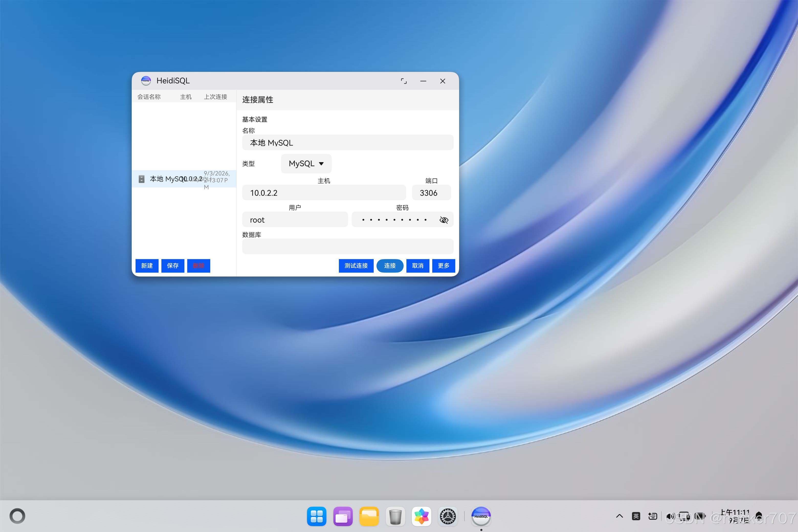Click the masked 密码 password field
798x532 pixels.
[402, 219]
